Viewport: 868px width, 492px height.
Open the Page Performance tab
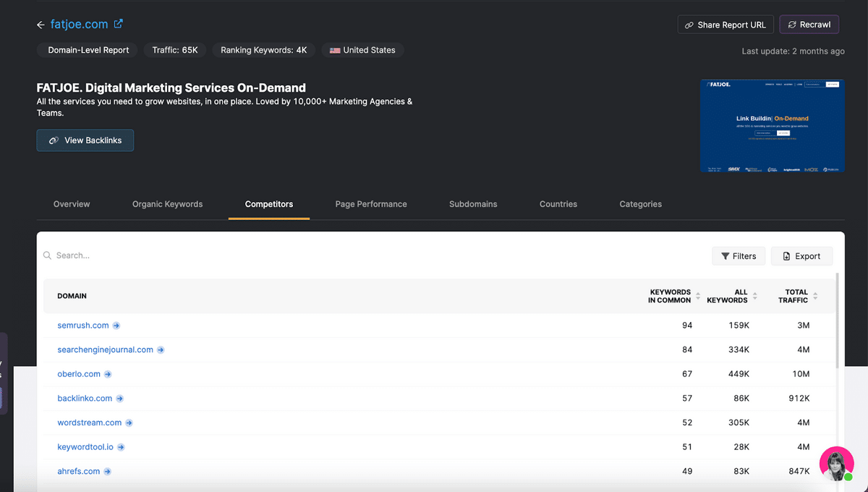point(371,204)
